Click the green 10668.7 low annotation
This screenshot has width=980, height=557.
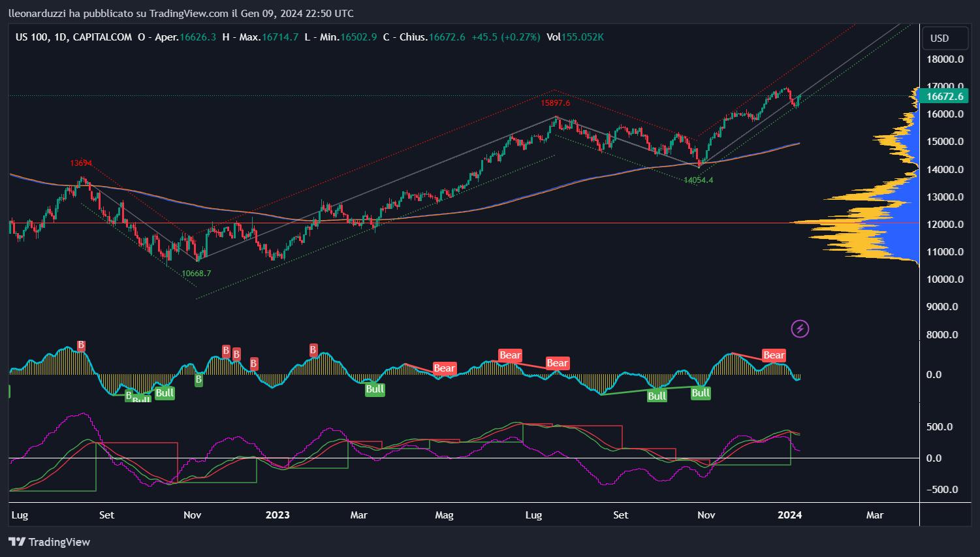pos(197,274)
